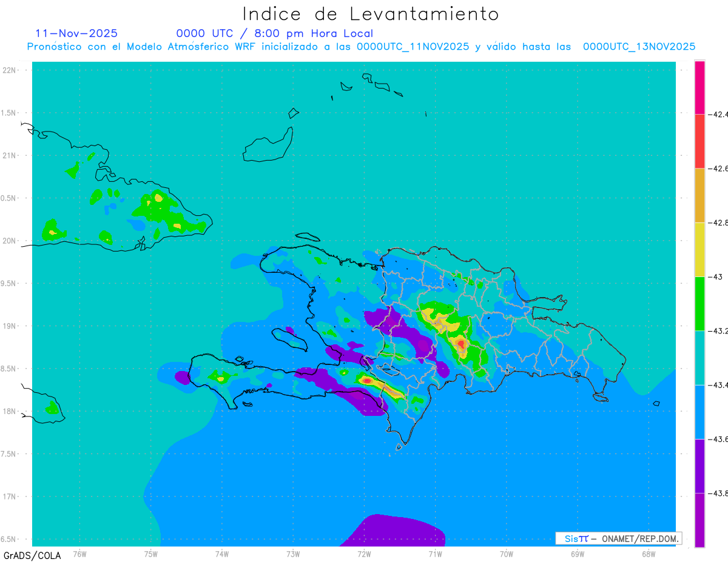The width and height of the screenshot is (728, 562).
Task: Click the '75W' longitude label
Action: pos(150,554)
